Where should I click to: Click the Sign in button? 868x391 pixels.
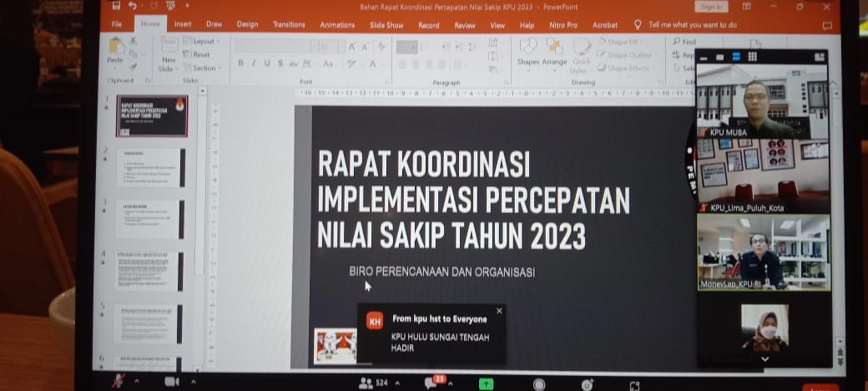(x=711, y=7)
